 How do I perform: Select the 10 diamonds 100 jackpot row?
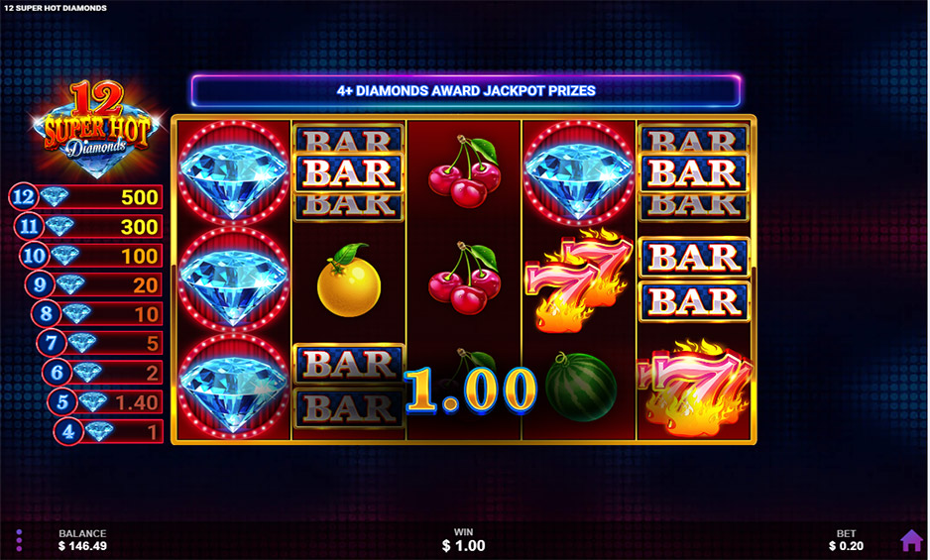[x=91, y=256]
